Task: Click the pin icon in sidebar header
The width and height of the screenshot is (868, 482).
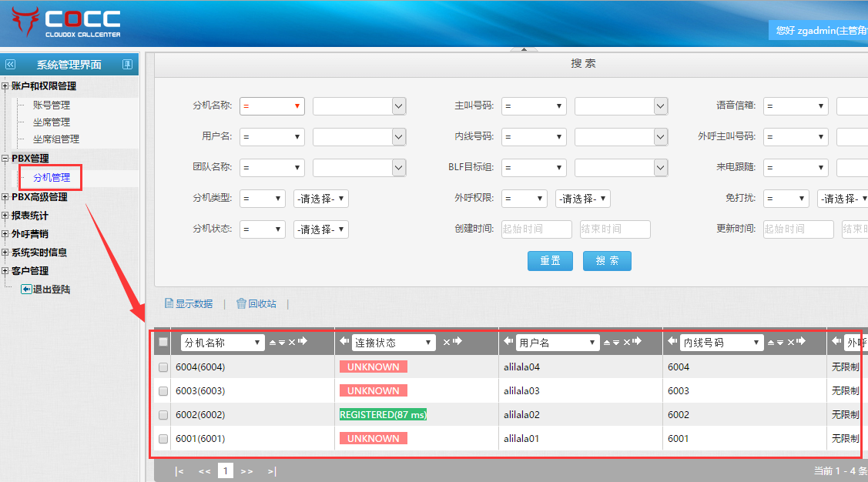Action: (127, 65)
